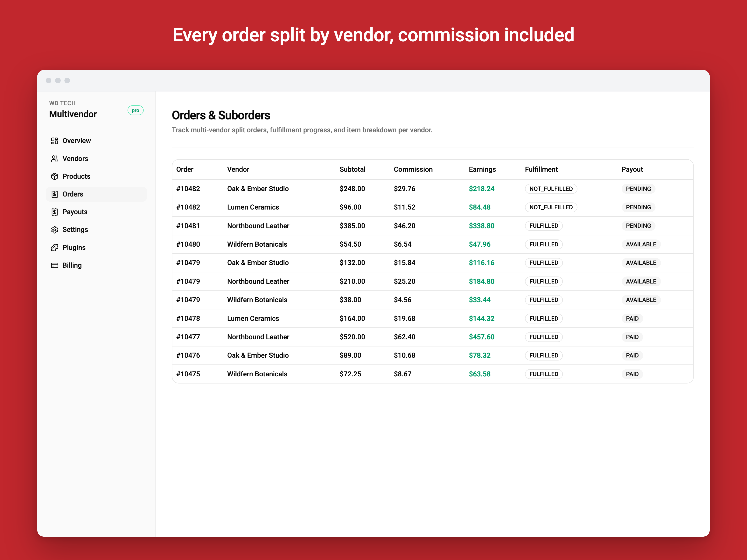
Task: Click earnings value $218.24
Action: pyautogui.click(x=482, y=189)
